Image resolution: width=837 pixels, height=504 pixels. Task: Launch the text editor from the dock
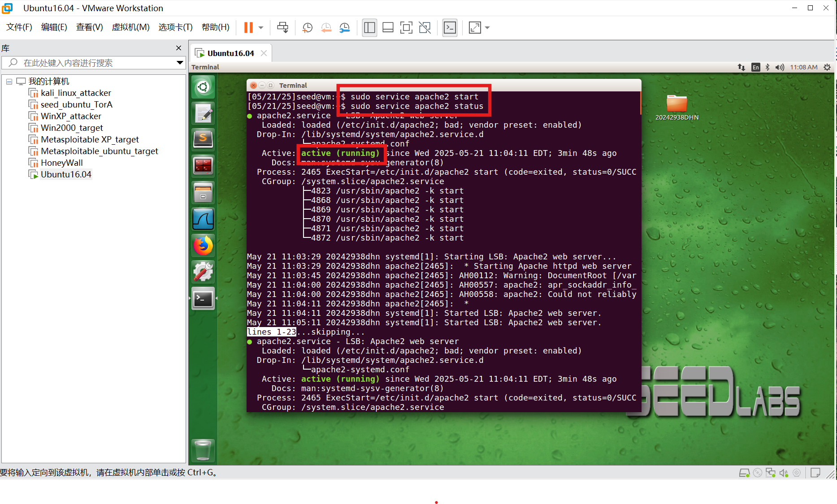point(203,113)
